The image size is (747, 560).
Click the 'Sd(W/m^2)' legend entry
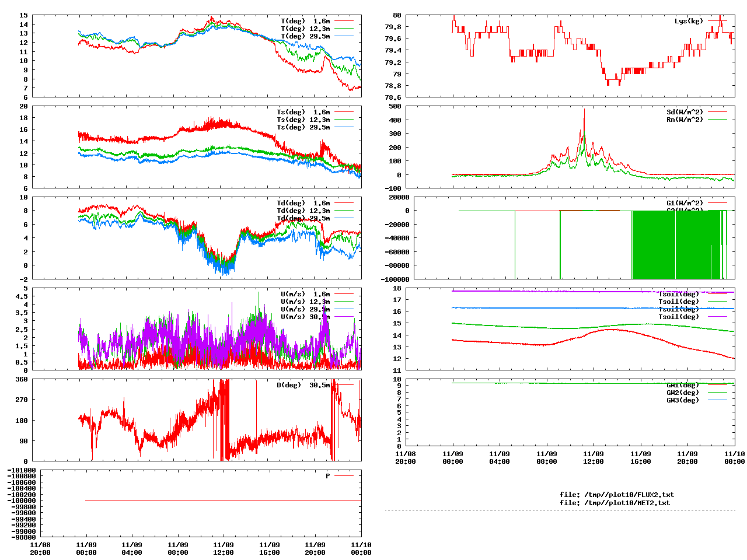point(685,112)
